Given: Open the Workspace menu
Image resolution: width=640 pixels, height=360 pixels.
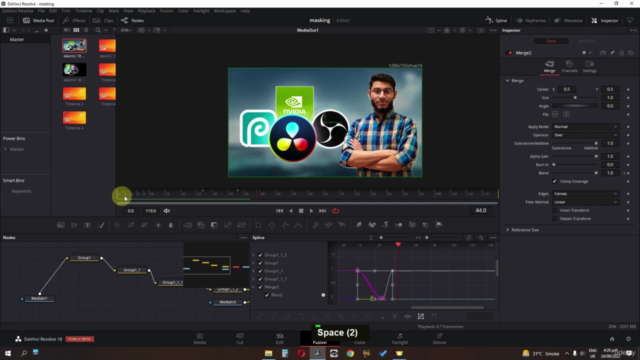Looking at the screenshot, I should [x=225, y=11].
